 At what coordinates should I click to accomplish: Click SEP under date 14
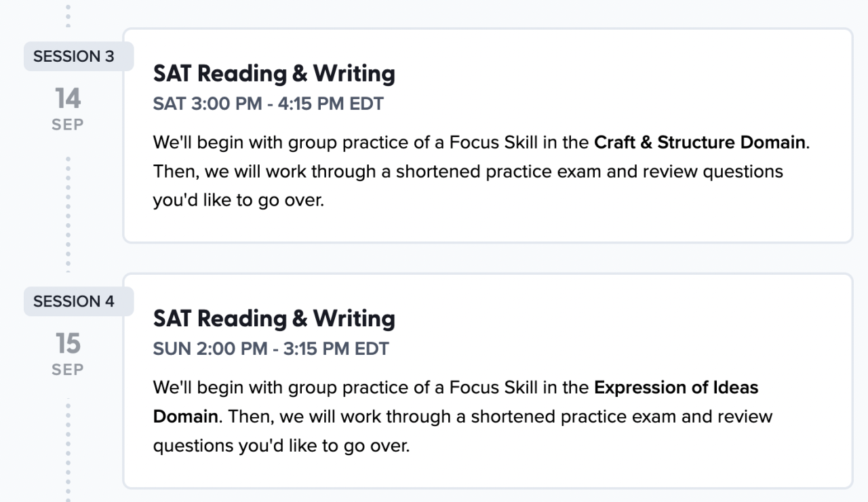(x=68, y=125)
